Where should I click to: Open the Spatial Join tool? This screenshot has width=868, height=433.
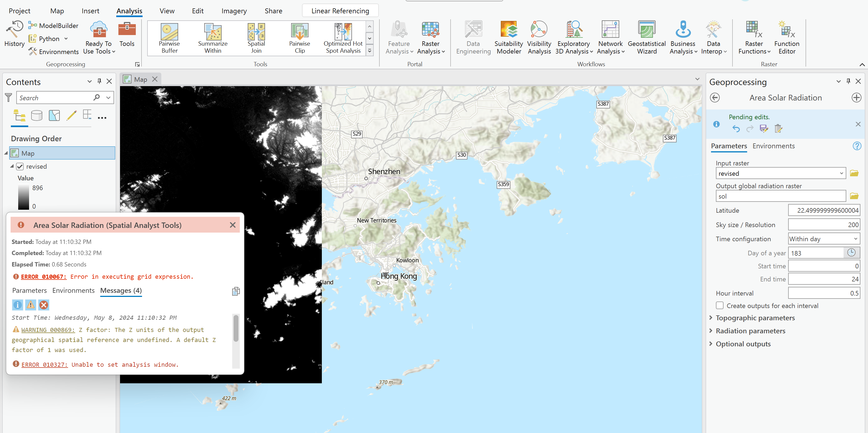click(x=256, y=37)
